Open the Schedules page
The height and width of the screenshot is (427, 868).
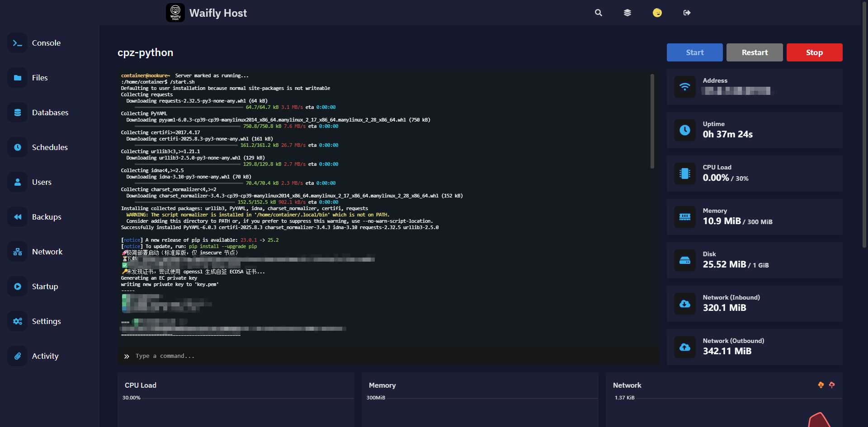pyautogui.click(x=49, y=147)
